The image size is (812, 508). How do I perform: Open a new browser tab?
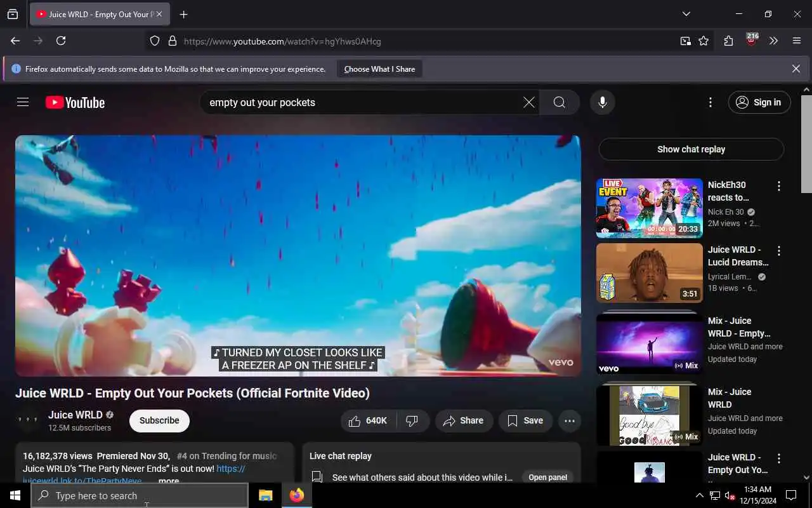183,14
